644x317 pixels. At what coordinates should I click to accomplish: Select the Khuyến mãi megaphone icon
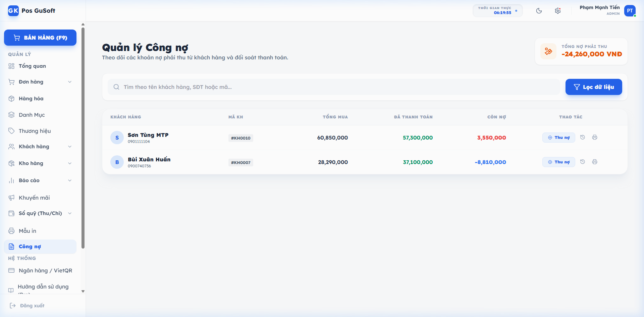[11, 197]
